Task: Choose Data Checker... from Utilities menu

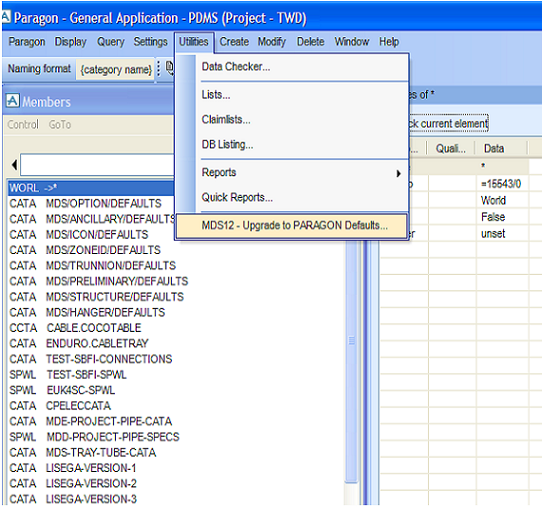Action: (292, 67)
